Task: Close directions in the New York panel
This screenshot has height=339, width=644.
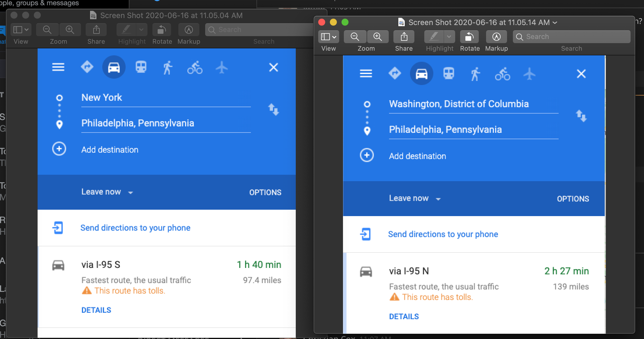Action: (x=273, y=67)
